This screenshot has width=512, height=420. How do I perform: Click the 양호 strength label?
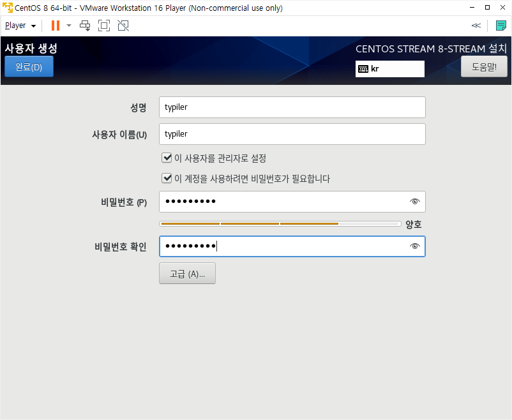coord(414,225)
